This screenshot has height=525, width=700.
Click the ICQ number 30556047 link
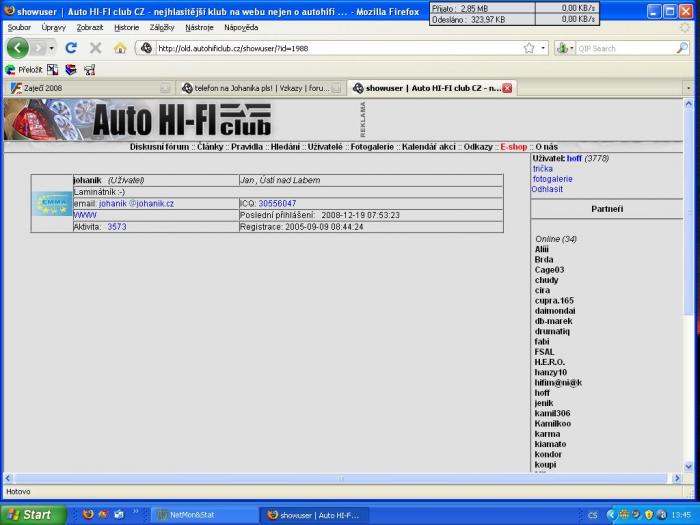(x=277, y=204)
